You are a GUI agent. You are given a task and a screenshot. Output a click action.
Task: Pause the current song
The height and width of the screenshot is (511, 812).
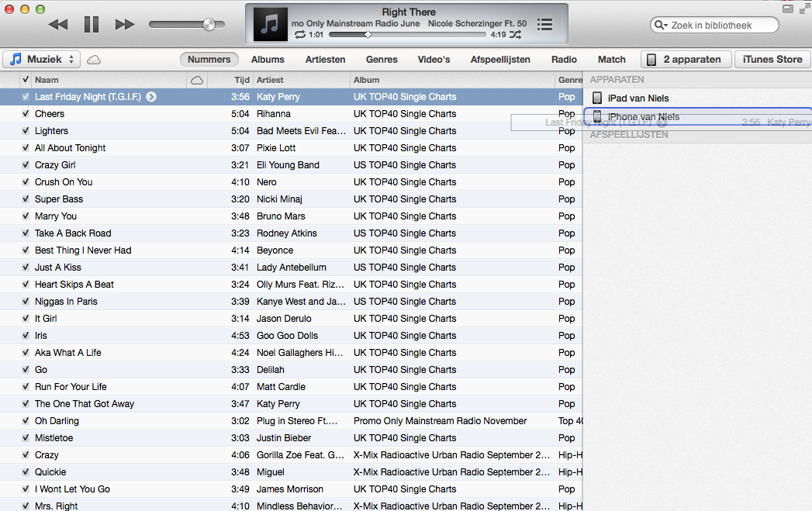92,24
